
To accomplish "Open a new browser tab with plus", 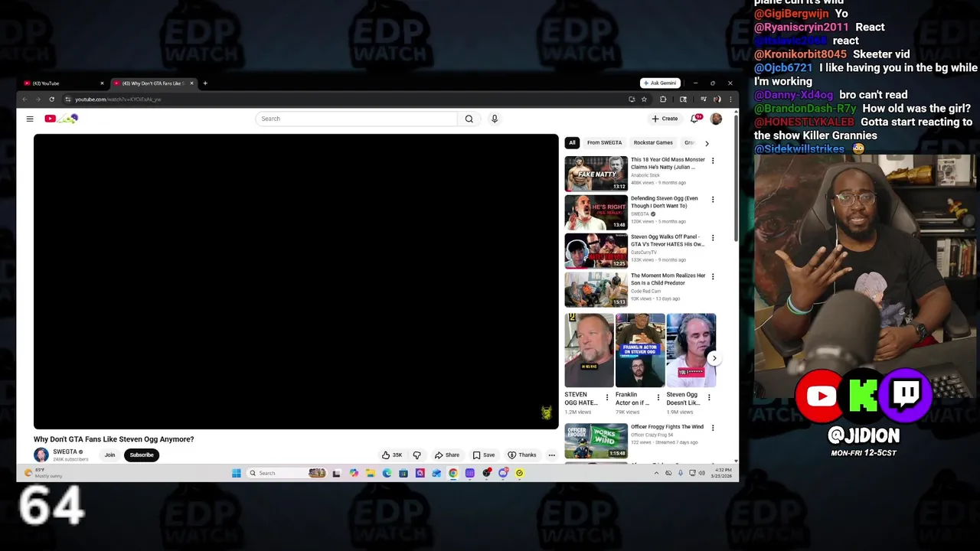I will point(205,83).
